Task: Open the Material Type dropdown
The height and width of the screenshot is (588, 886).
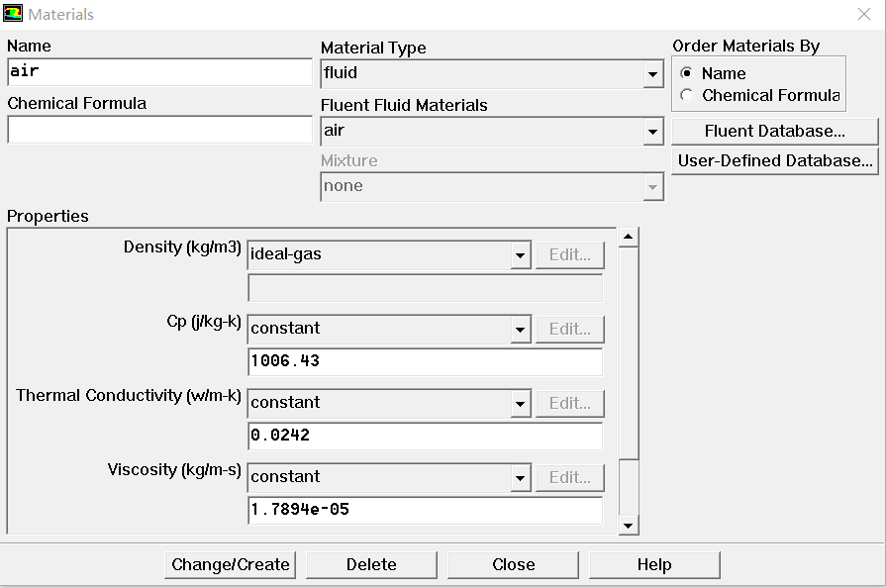Action: [x=651, y=74]
